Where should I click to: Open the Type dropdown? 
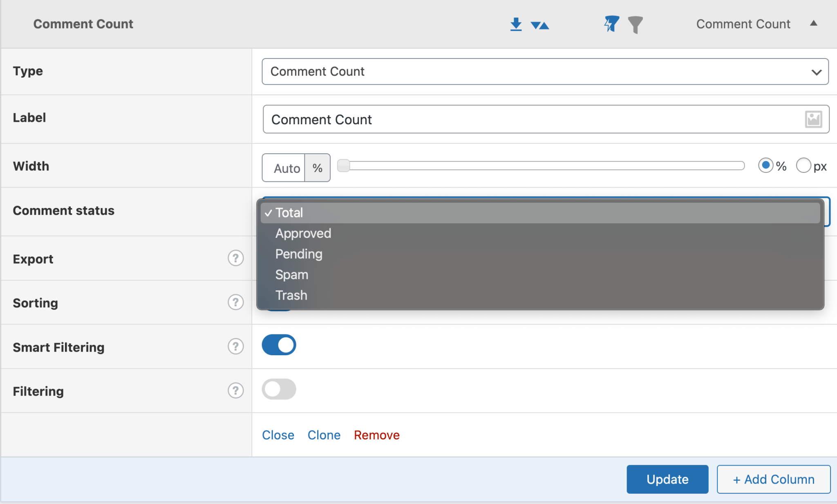[x=545, y=72]
